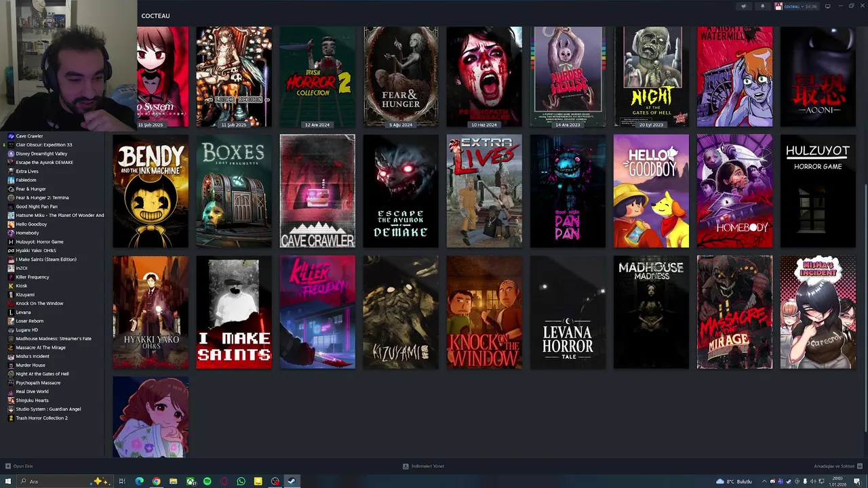Select Real Dive World in sidebar
The image size is (868, 488).
(32, 391)
